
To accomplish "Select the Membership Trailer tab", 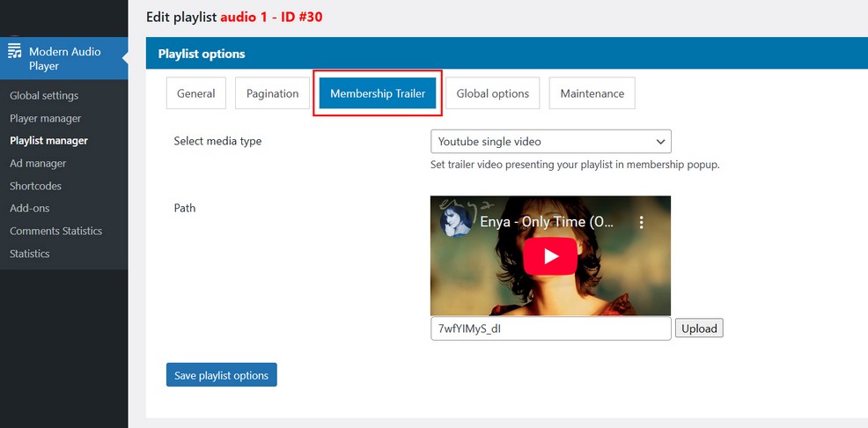I will coord(378,93).
